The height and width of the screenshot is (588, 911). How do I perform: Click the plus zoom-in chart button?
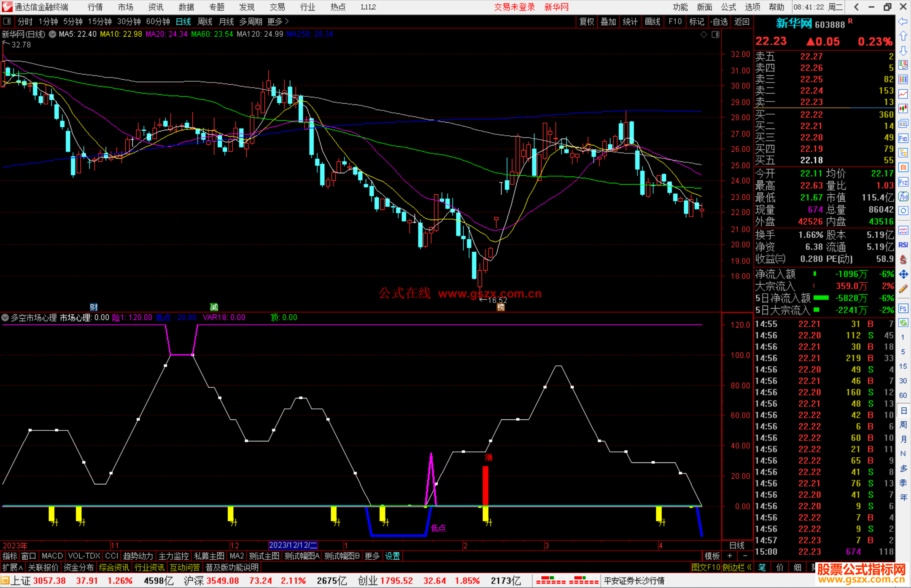(730, 556)
